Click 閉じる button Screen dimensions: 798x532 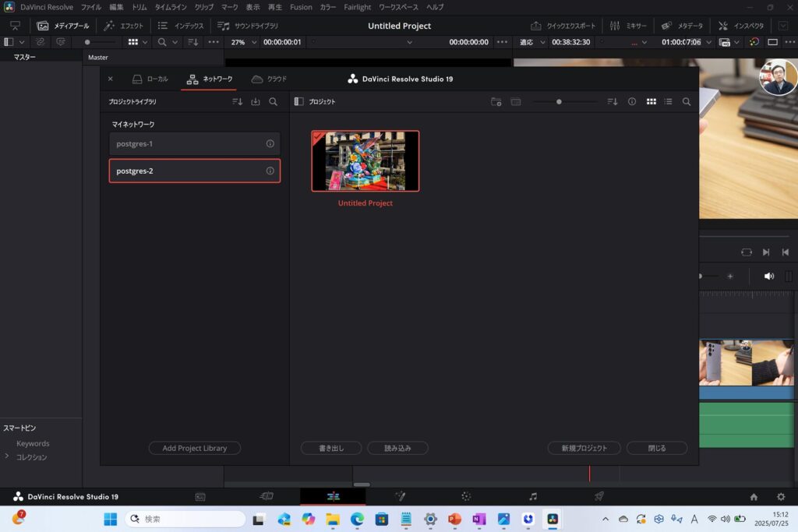point(657,448)
